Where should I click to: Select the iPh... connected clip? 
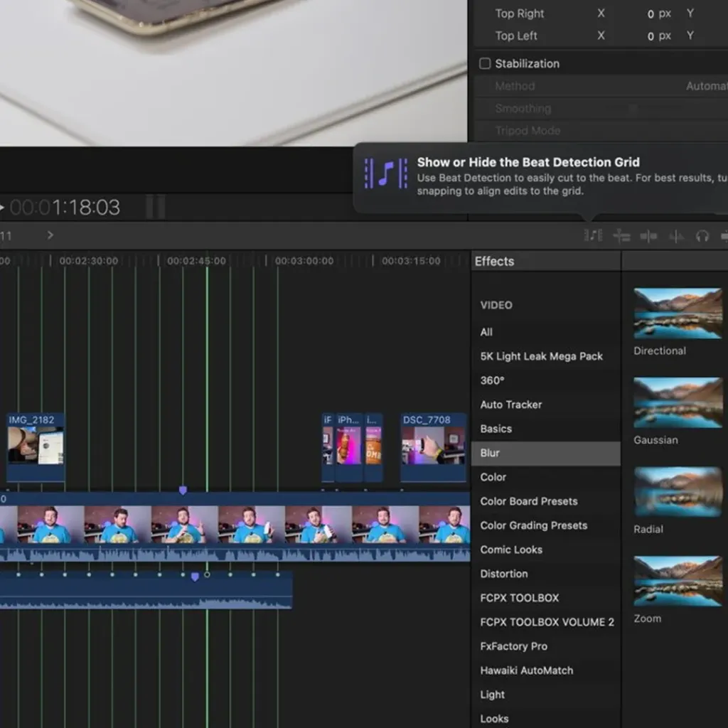tap(348, 446)
